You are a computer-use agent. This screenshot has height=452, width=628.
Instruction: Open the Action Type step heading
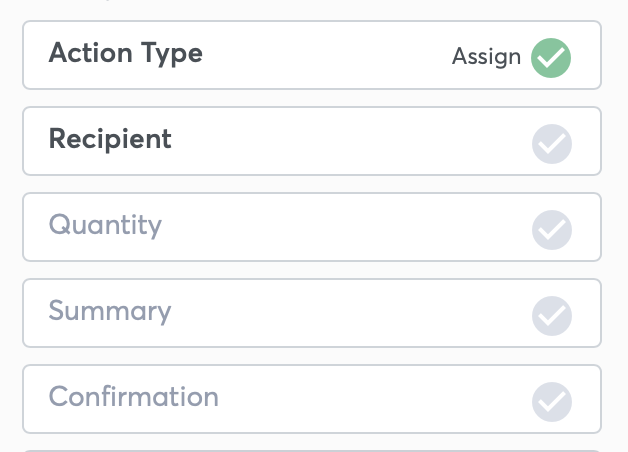126,54
